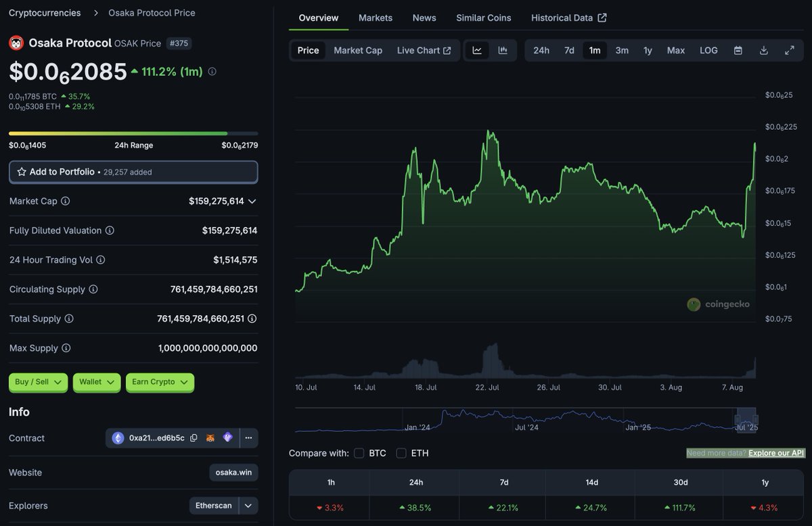Open the Earn Crypto dropdown
The image size is (812, 526).
pos(160,382)
